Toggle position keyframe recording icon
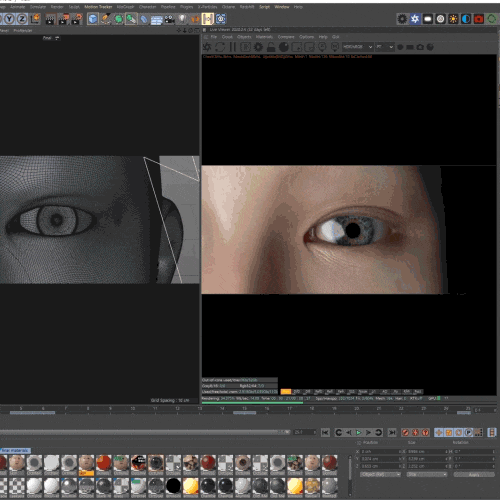This screenshot has height=500, width=500. tap(439, 432)
